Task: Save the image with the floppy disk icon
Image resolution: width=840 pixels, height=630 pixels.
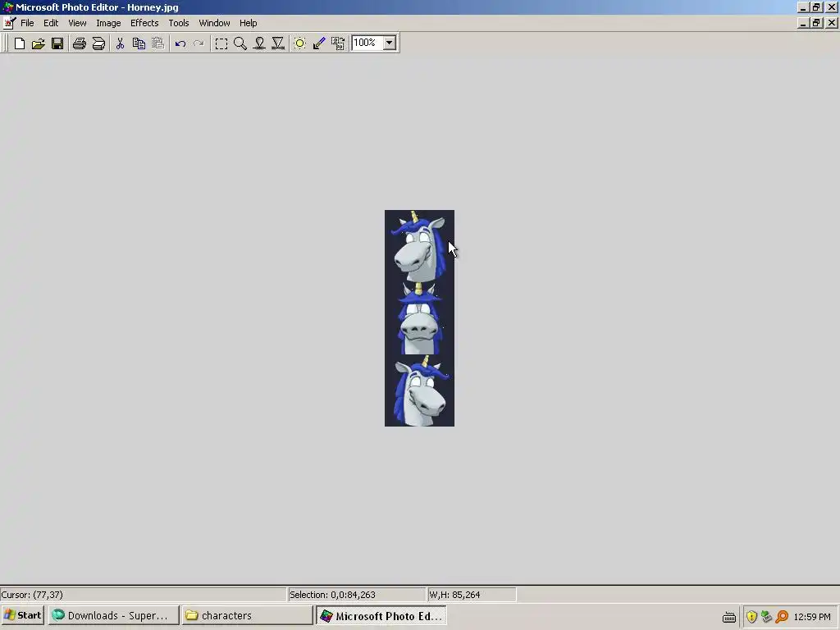Action: coord(57,43)
